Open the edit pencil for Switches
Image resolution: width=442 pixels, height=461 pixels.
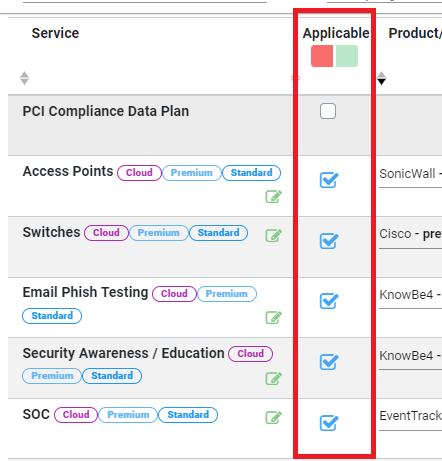point(274,235)
